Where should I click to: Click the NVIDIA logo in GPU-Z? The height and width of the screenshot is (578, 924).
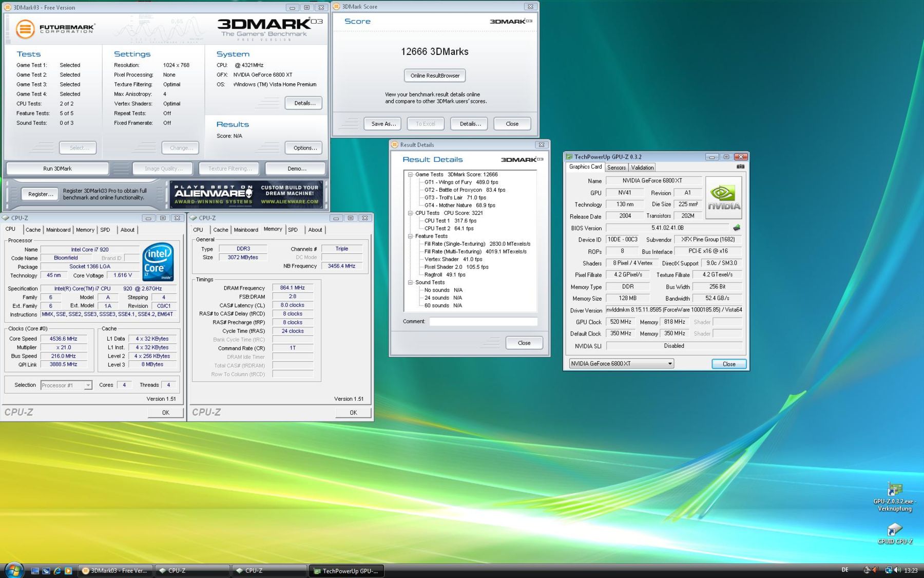723,198
